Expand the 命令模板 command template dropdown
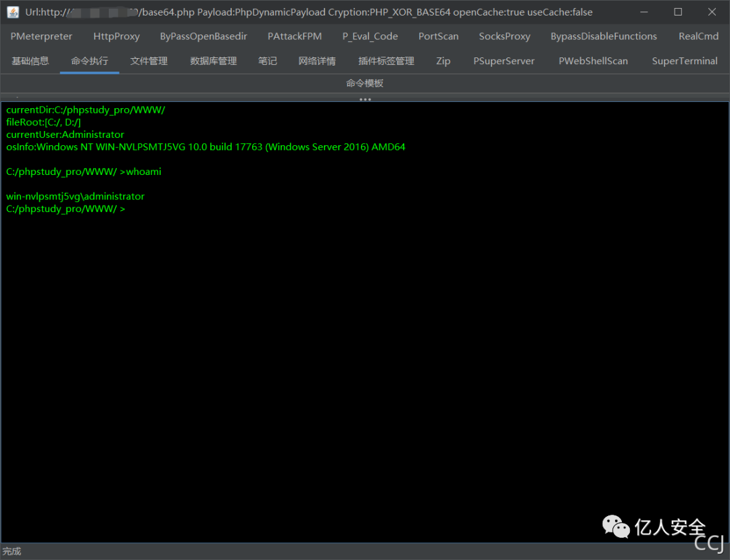The height and width of the screenshot is (560, 730). point(364,82)
